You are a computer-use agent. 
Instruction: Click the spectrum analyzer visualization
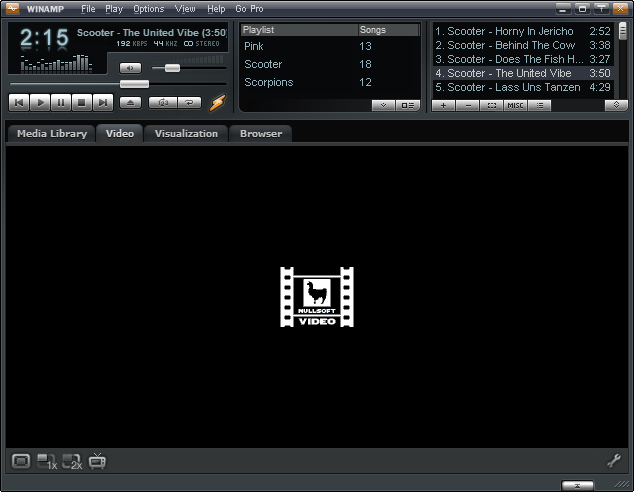coord(57,63)
